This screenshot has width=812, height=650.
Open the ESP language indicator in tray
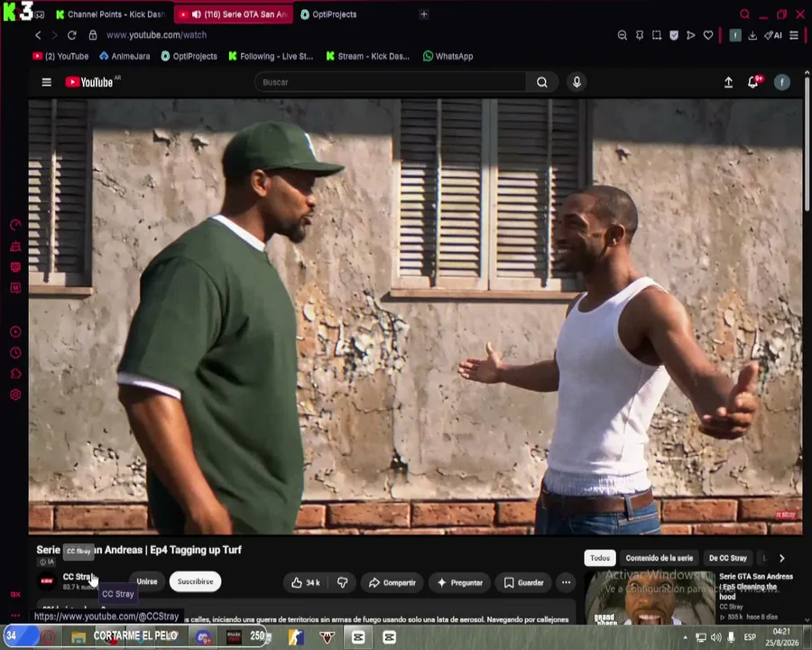[x=750, y=637]
